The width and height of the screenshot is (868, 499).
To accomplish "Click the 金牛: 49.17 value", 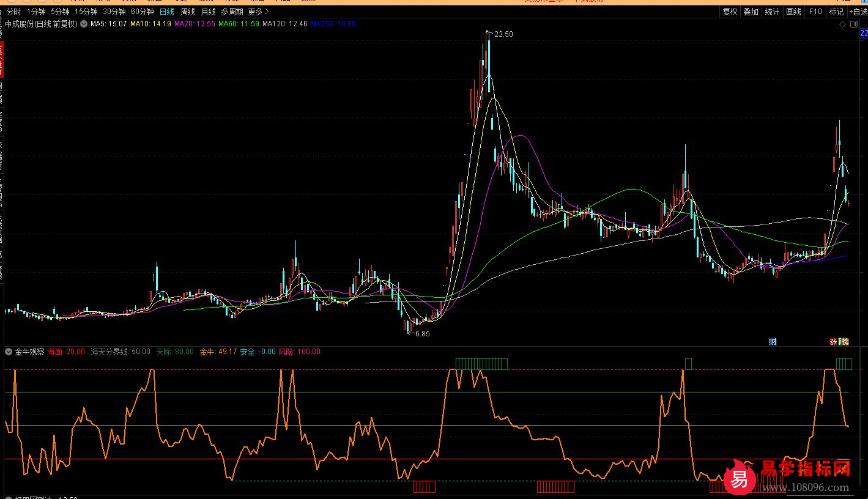I will (x=218, y=352).
